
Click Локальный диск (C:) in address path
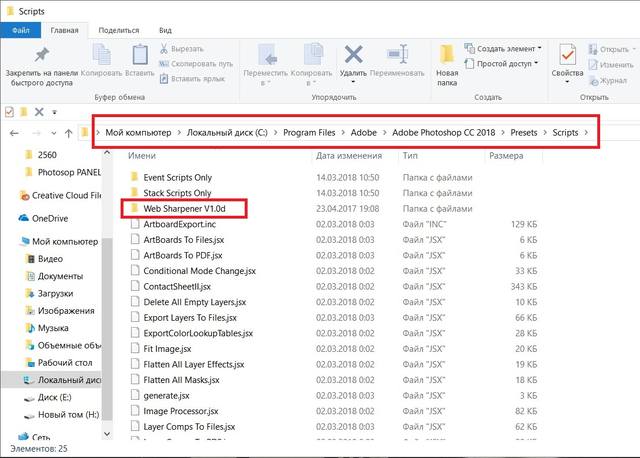point(227,133)
